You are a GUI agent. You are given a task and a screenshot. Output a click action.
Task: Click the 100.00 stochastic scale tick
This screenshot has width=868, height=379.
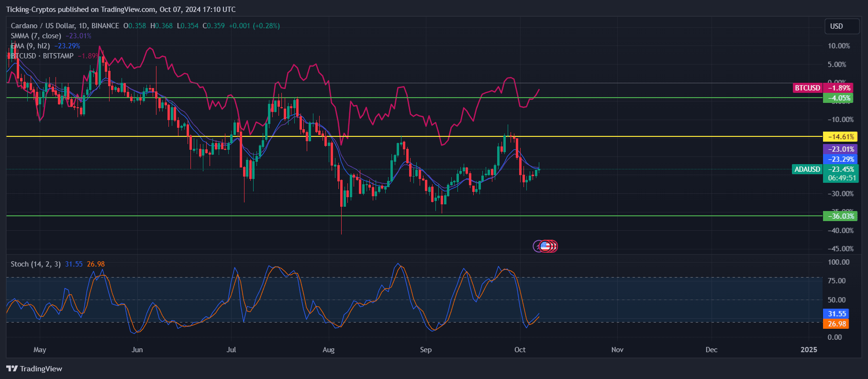point(839,262)
